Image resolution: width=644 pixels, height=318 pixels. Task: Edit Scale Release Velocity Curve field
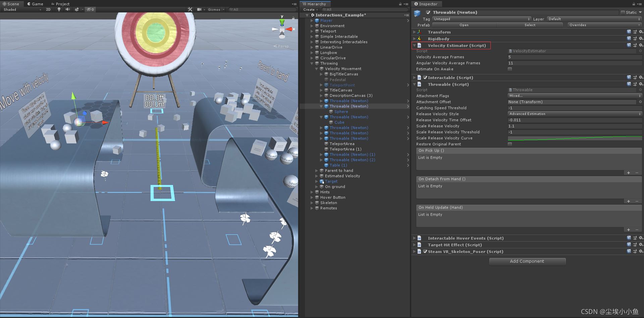(575, 138)
